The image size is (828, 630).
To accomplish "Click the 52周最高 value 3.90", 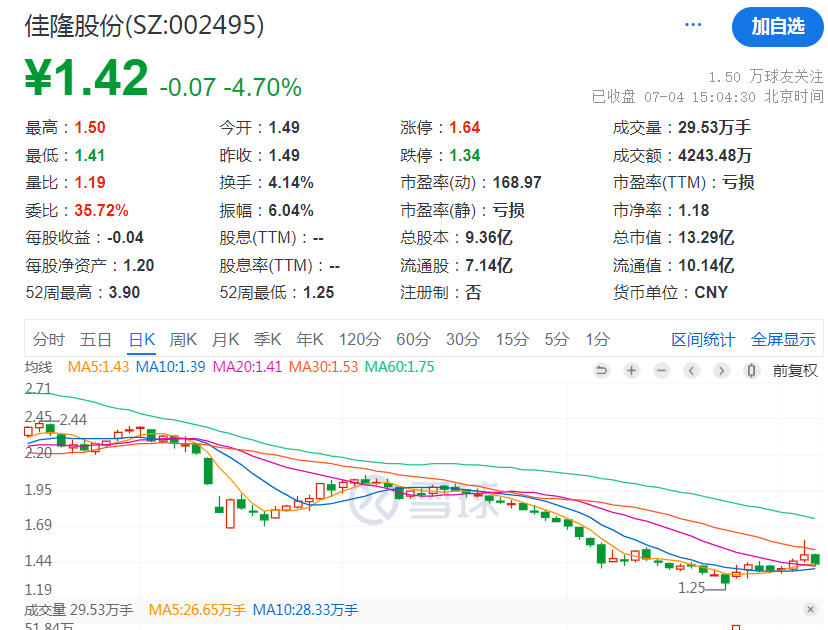I will coord(124,293).
